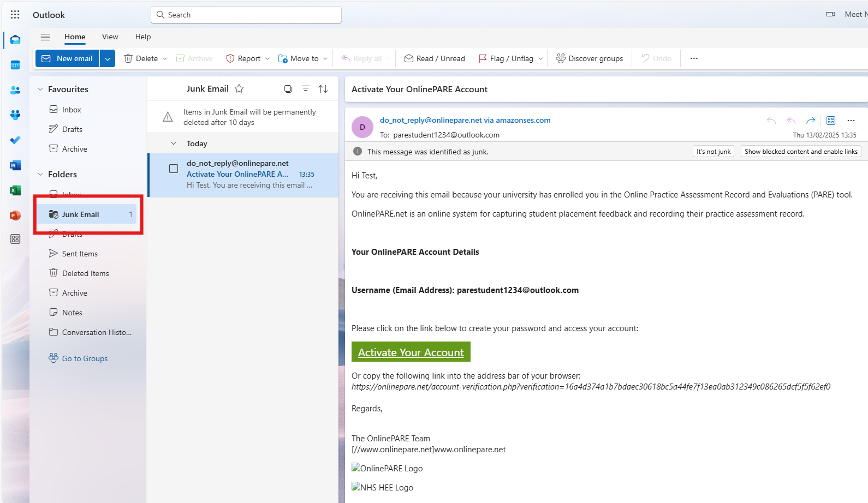Open more actions in message header
Viewport: 868px width, 503px height.
851,121
